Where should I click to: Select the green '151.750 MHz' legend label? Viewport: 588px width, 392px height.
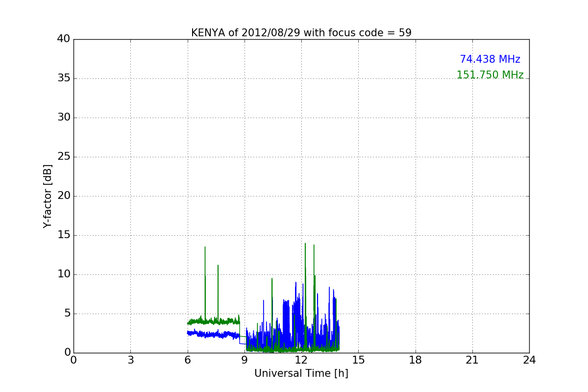pos(490,75)
